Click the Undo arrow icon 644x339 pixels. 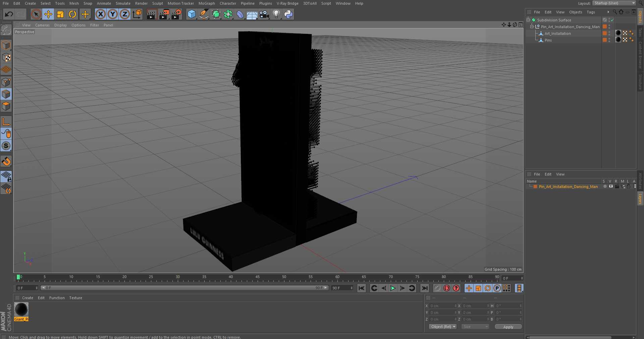[x=9, y=14]
